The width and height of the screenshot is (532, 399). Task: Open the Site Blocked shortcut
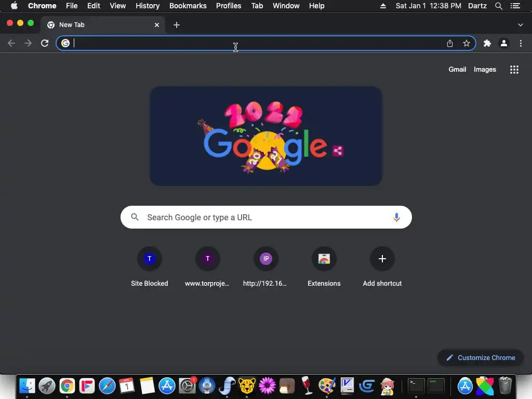tap(150, 268)
